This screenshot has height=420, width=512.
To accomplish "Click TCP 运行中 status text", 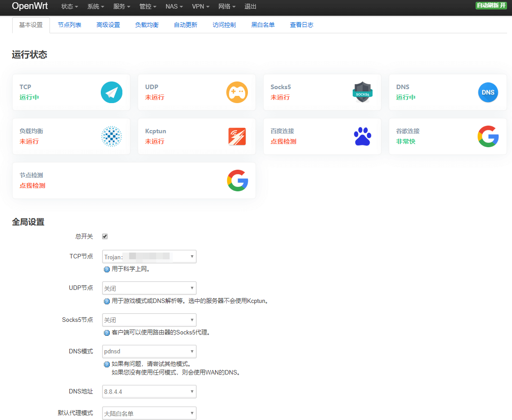I will click(29, 97).
